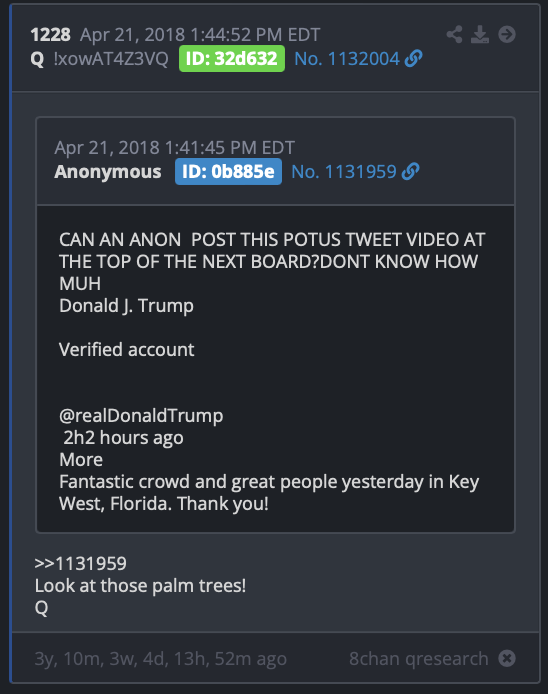Click chain link icon beside No. 1132004
The height and width of the screenshot is (694, 548).
point(413,58)
